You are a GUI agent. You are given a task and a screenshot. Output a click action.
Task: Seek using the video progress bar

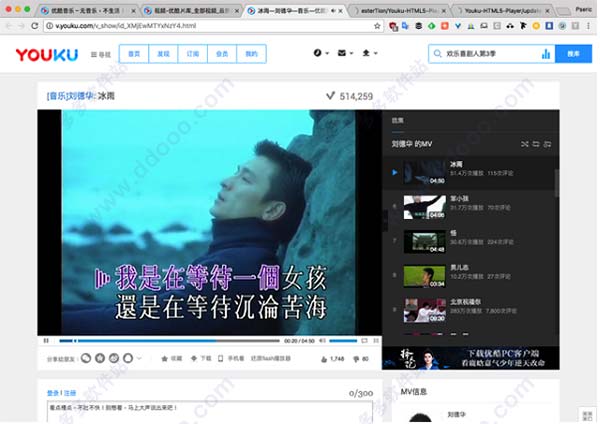[x=169, y=341]
